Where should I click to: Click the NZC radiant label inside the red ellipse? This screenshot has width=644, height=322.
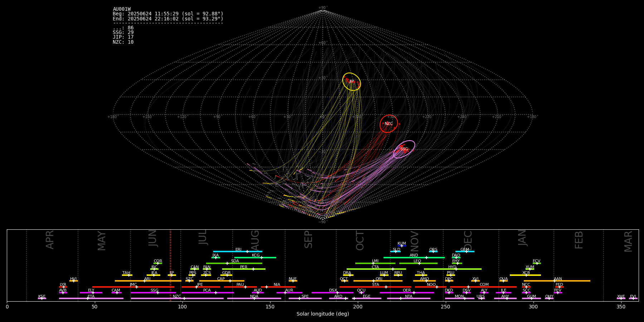(x=389, y=124)
